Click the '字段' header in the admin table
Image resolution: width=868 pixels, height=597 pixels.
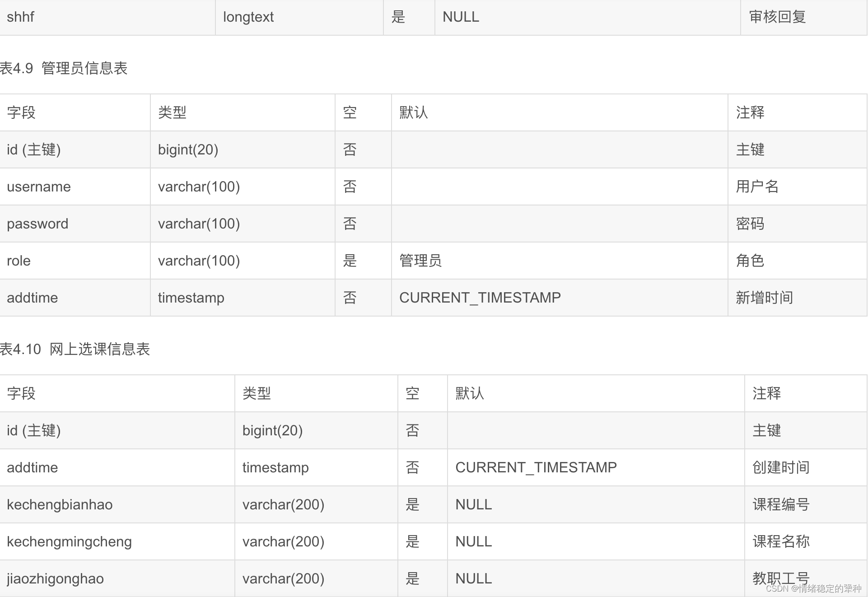point(21,112)
